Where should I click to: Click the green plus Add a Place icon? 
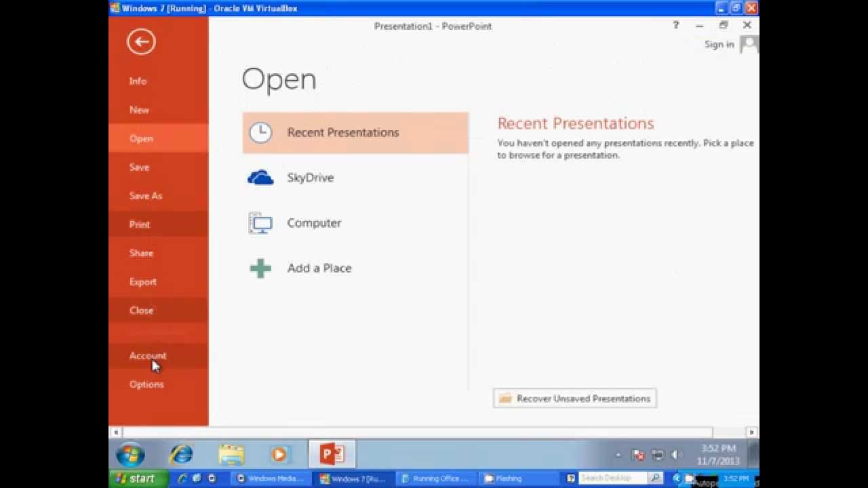[x=260, y=268]
